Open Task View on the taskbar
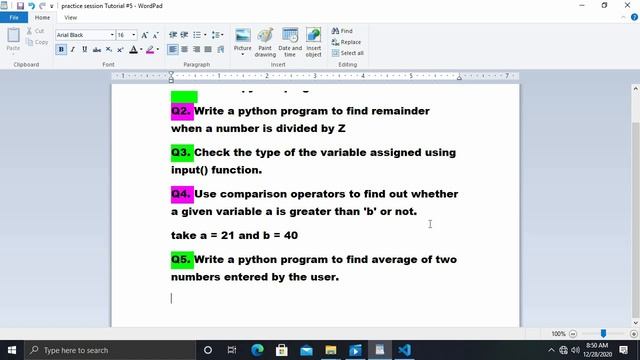The image size is (640, 360). click(232, 350)
